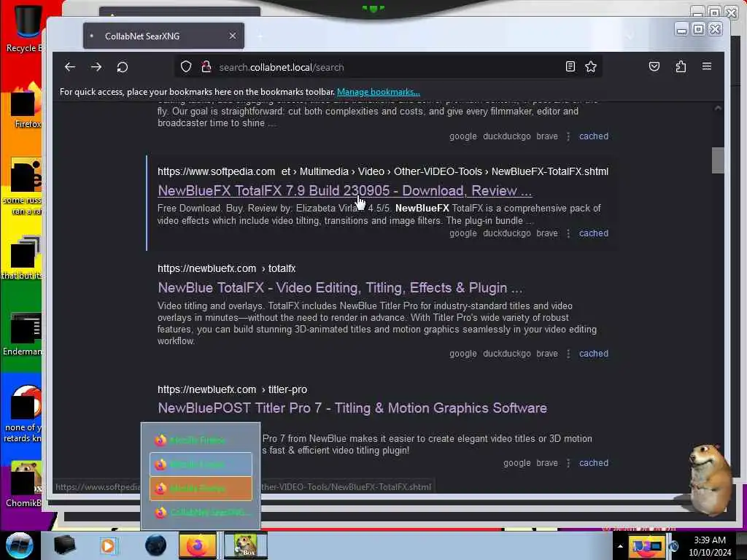Click brave label under titler-pro result
The height and width of the screenshot is (560, 747).
click(547, 463)
